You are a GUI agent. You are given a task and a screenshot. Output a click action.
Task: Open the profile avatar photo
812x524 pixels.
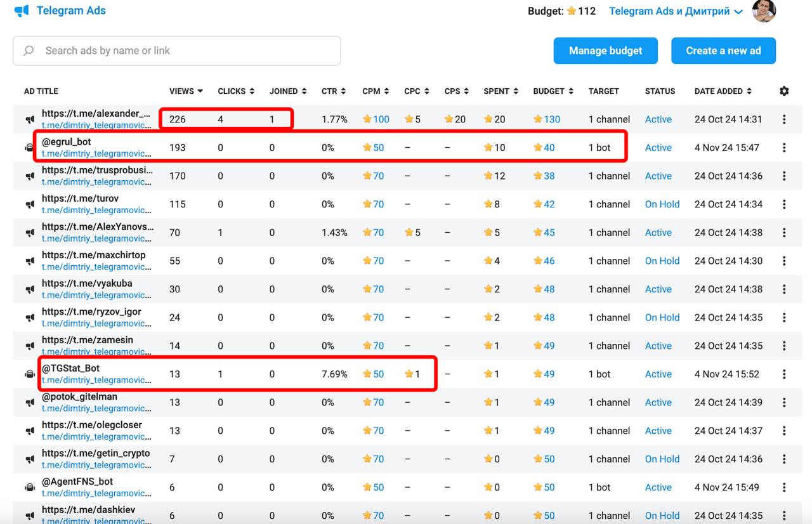pos(764,11)
